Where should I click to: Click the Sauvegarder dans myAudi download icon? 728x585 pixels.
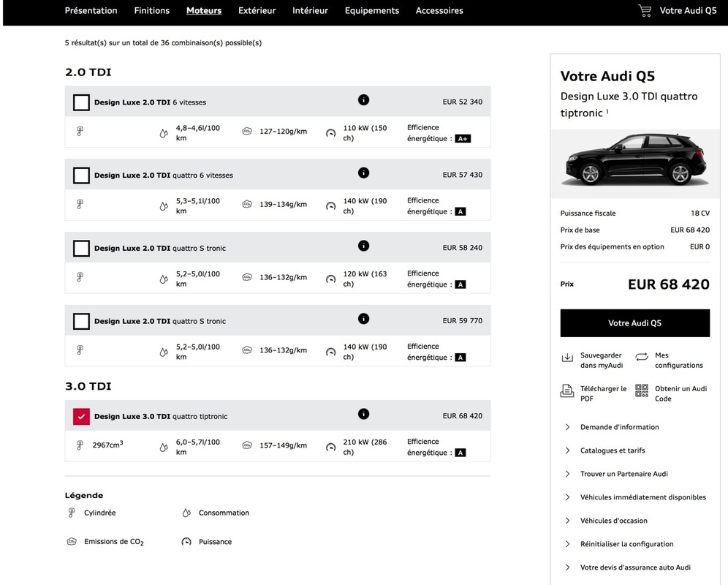[567, 357]
